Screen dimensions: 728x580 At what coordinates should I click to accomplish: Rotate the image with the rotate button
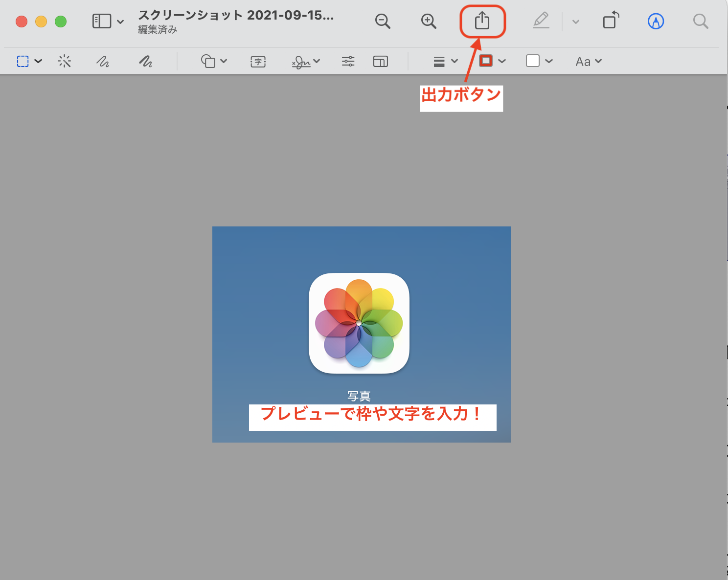point(611,21)
